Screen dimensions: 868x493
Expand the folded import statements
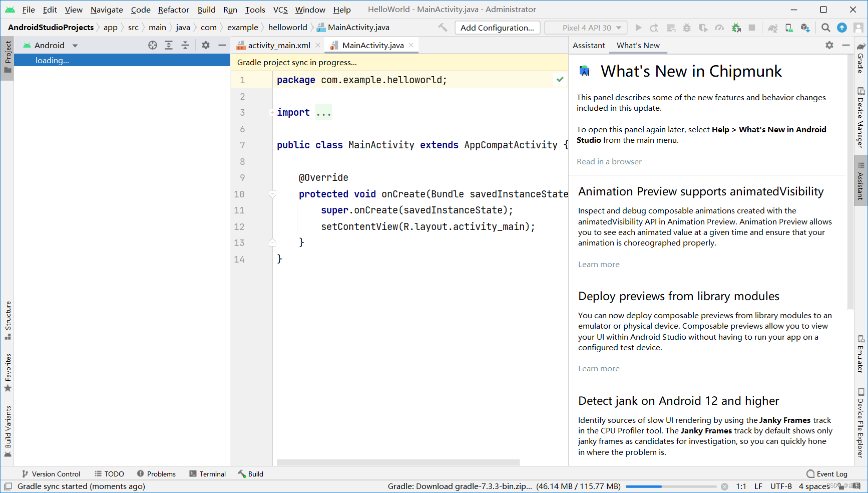point(323,112)
